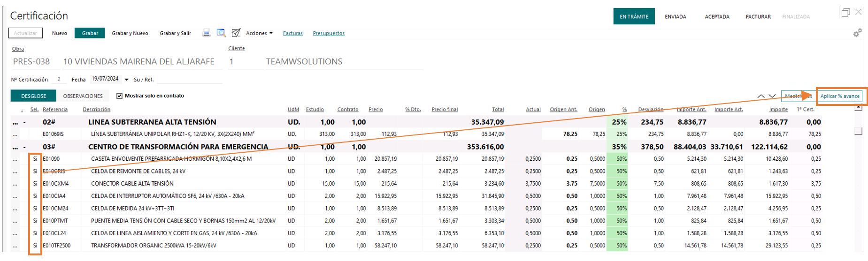Click the Grabar button
The image size is (868, 261).
click(90, 33)
